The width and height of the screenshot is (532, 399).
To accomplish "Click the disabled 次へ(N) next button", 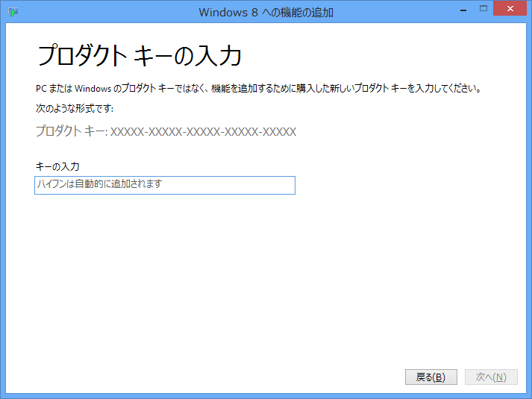I will [x=491, y=377].
